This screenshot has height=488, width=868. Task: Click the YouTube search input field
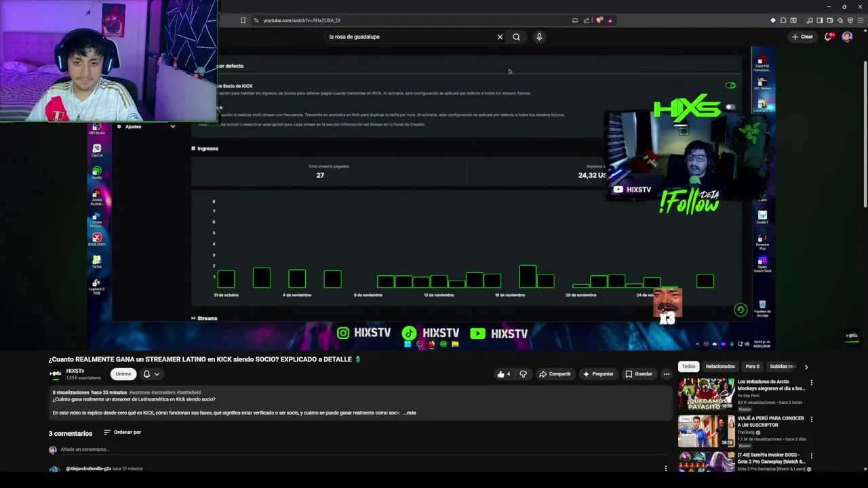pyautogui.click(x=410, y=37)
